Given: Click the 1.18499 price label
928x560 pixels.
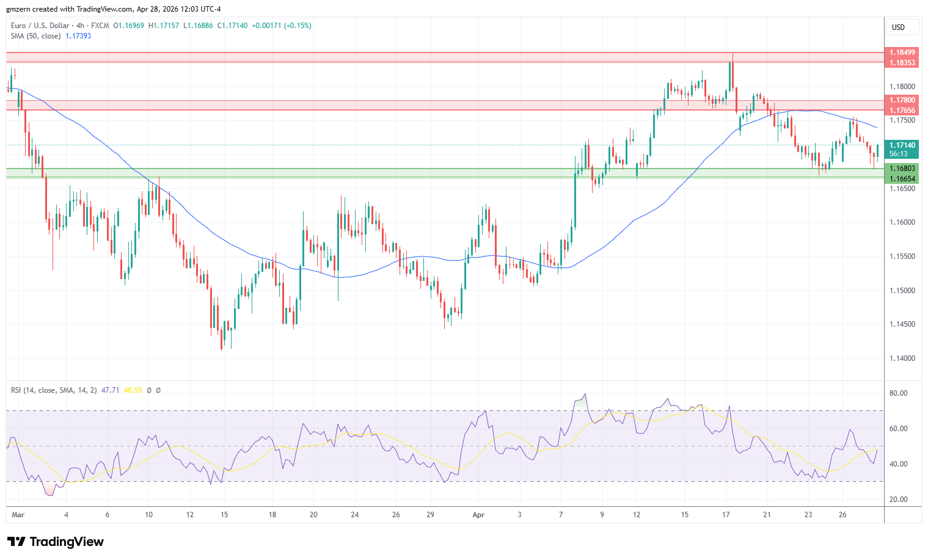Looking at the screenshot, I should [902, 53].
